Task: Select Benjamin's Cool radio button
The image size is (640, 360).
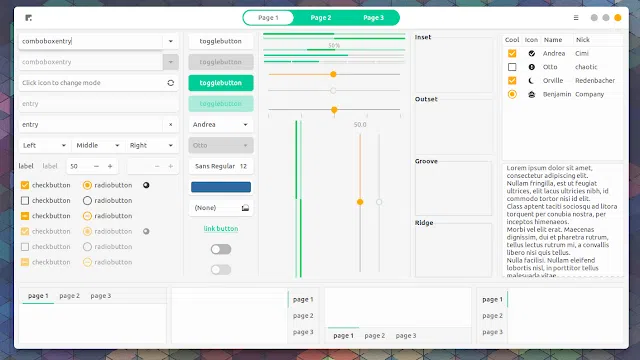Action: coord(512,94)
